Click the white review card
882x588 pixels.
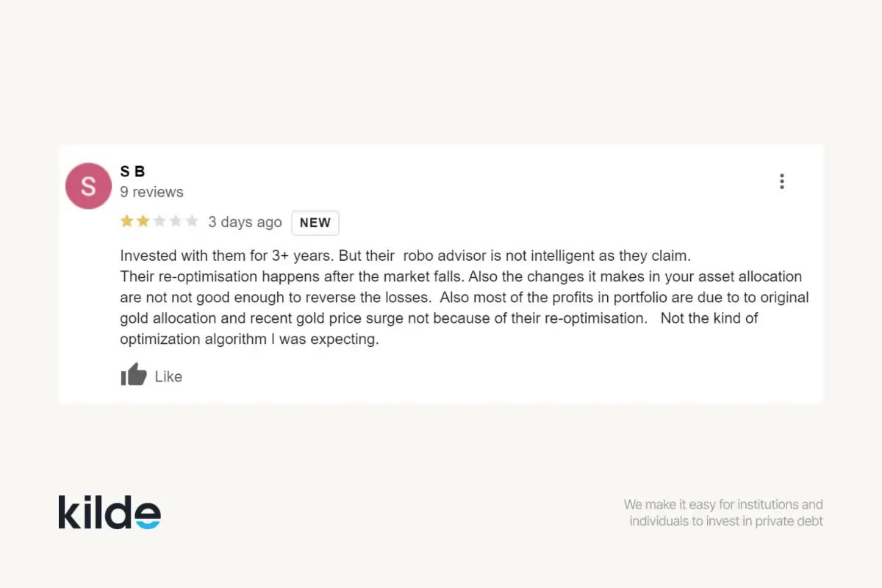point(441,276)
